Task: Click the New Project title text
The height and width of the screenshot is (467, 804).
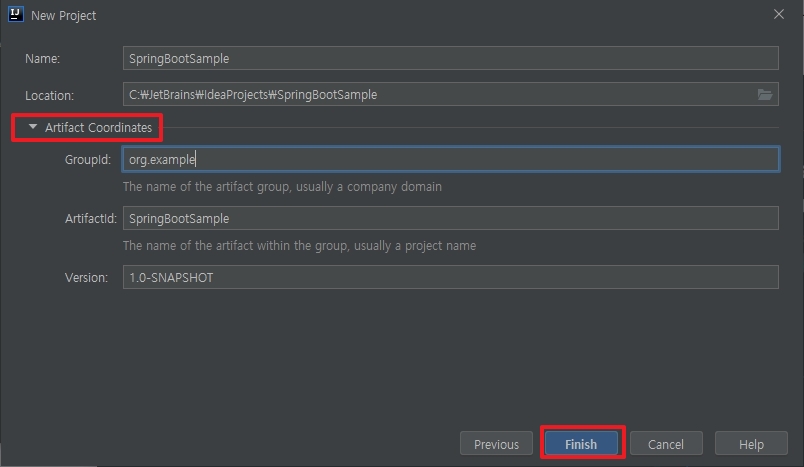Action: [64, 15]
